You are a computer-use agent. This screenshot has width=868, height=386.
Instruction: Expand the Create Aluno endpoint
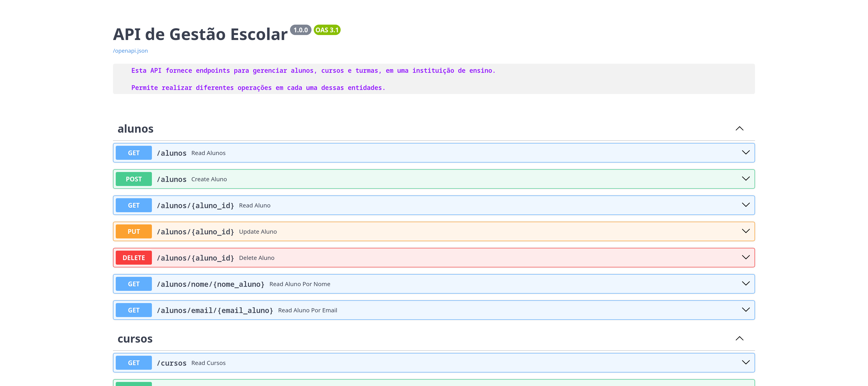pos(746,179)
